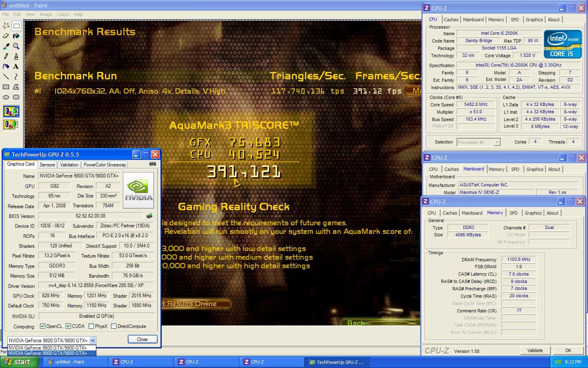This screenshot has height=368, width=588.
Task: Click the NVIDIA logo in GPU-Z
Action: click(x=138, y=190)
